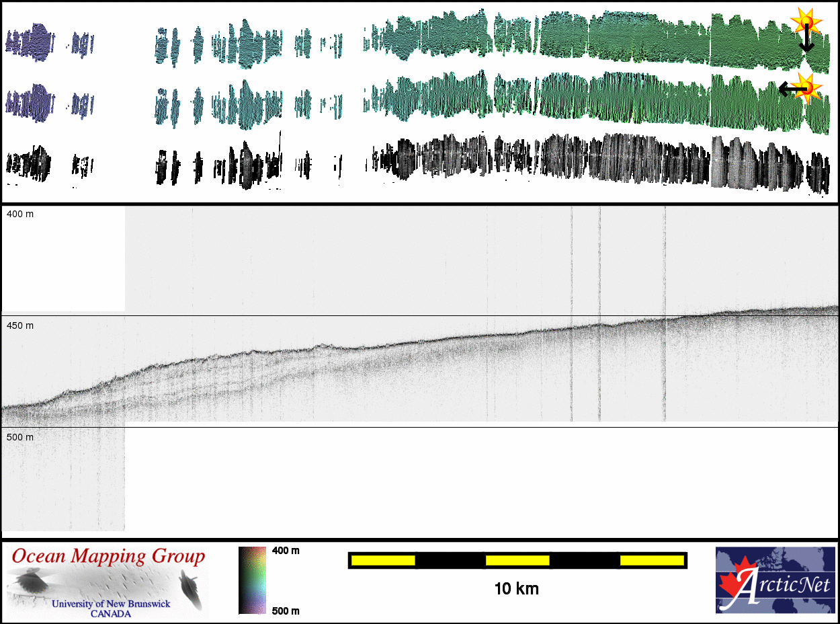The width and height of the screenshot is (840, 624).
Task: Click the rightmost yellow scale bar segment
Action: (652, 560)
